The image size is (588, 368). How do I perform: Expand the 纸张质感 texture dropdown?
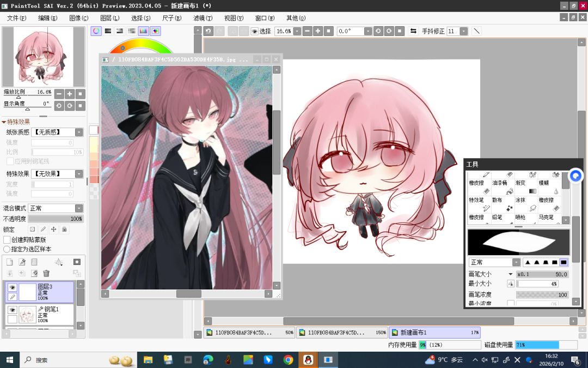click(x=57, y=132)
